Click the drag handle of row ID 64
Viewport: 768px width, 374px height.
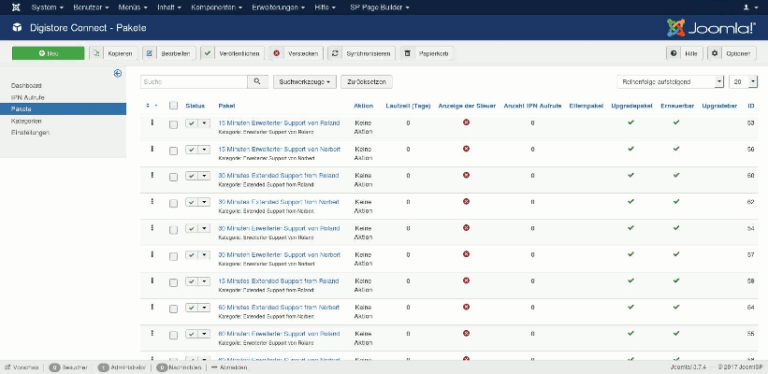[x=152, y=307]
